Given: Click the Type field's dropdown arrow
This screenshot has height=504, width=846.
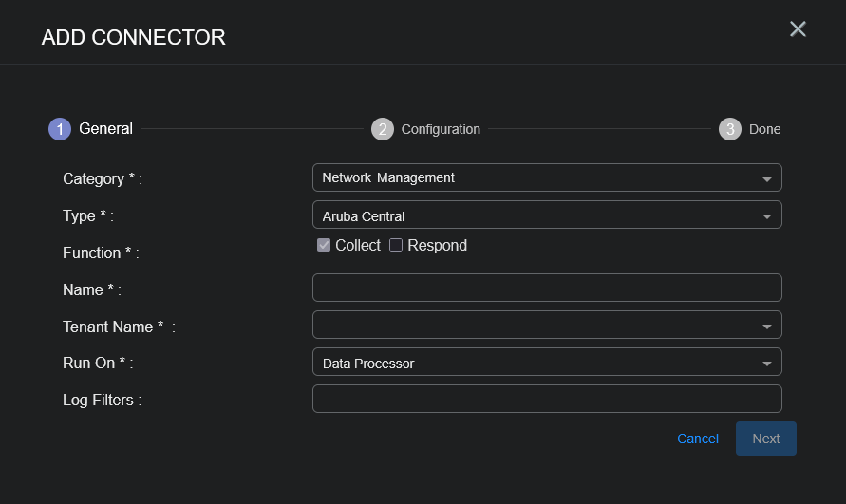Looking at the screenshot, I should click(x=766, y=216).
